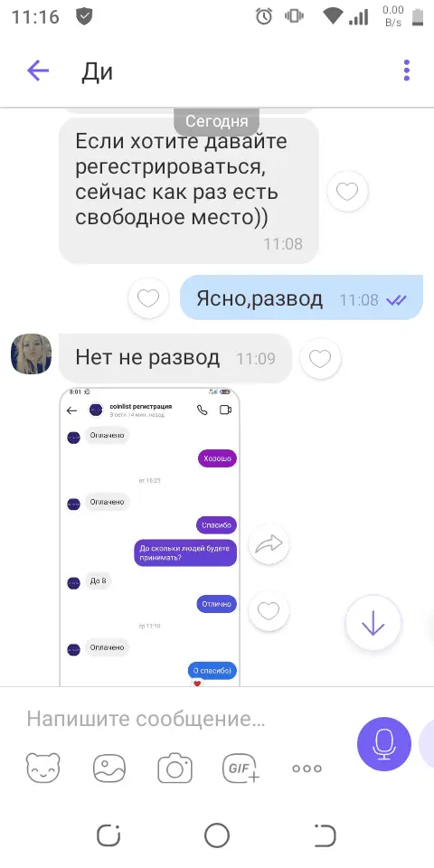Tap the Android home circle button
The width and height of the screenshot is (434, 868).
(x=216, y=835)
